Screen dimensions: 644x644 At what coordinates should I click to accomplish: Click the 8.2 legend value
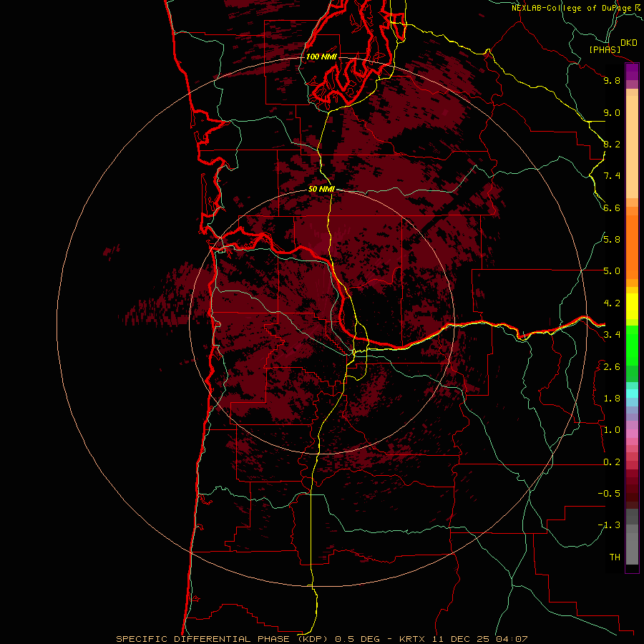point(612,144)
